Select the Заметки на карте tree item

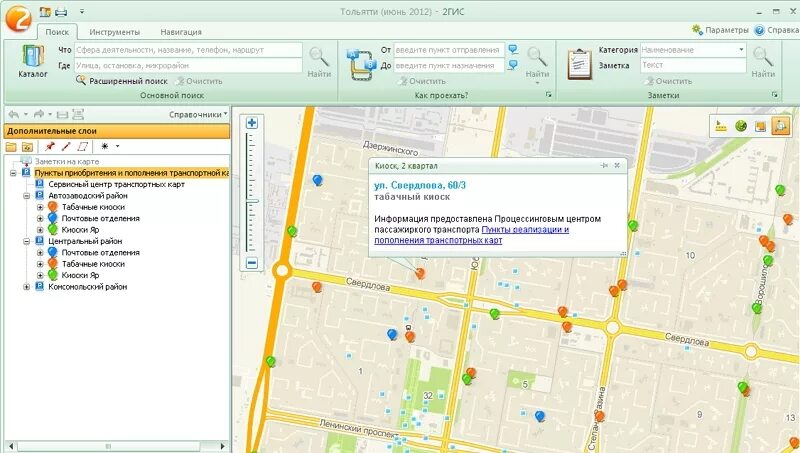tap(66, 161)
